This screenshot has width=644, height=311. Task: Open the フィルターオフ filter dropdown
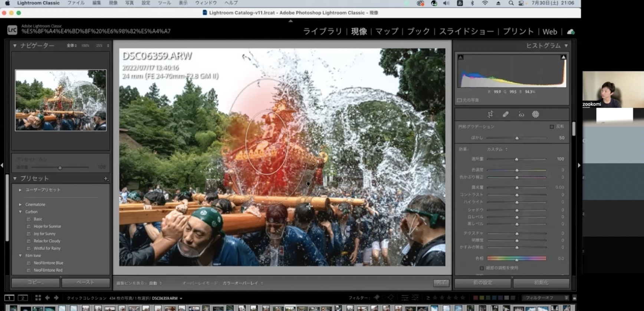[545, 298]
